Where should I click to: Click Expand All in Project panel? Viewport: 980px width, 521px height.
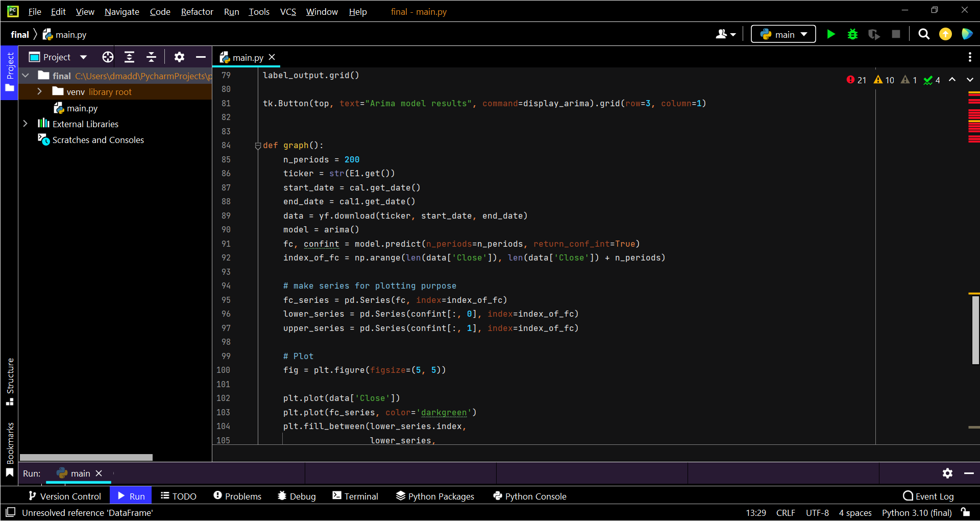click(x=130, y=57)
